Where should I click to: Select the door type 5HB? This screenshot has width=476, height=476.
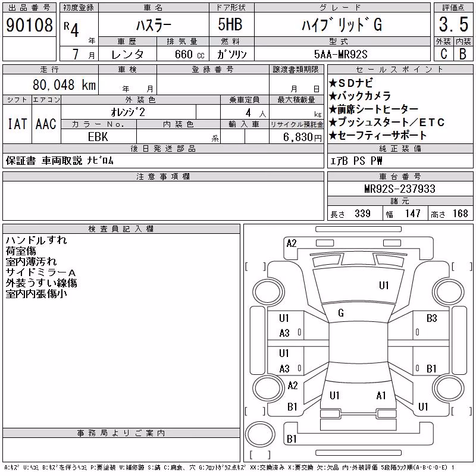[x=230, y=24]
